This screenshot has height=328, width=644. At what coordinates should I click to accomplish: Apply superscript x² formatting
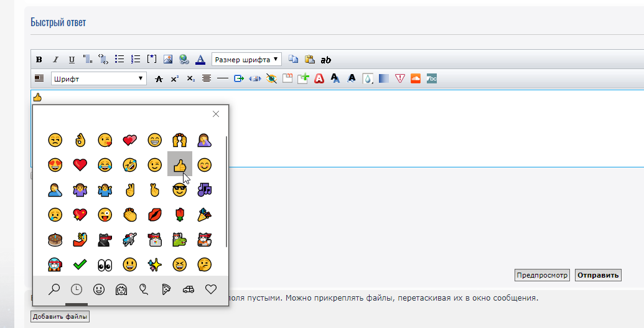(x=175, y=78)
